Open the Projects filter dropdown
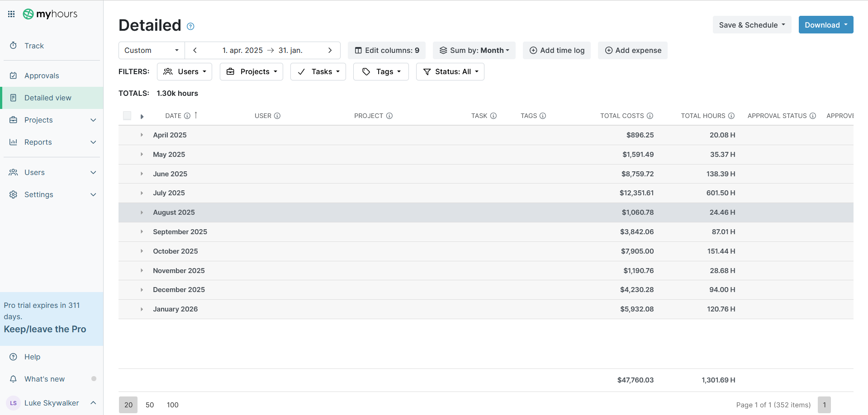868x415 pixels. point(251,71)
